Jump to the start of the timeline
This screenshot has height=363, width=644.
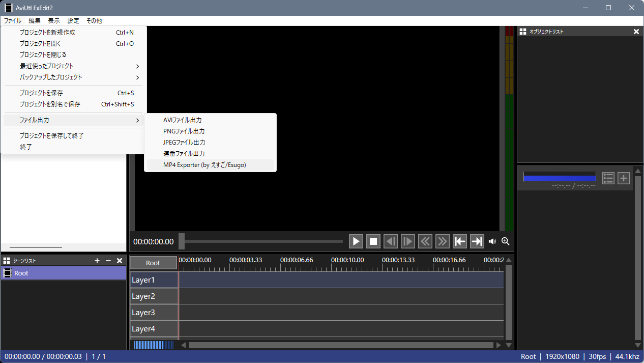[460, 241]
